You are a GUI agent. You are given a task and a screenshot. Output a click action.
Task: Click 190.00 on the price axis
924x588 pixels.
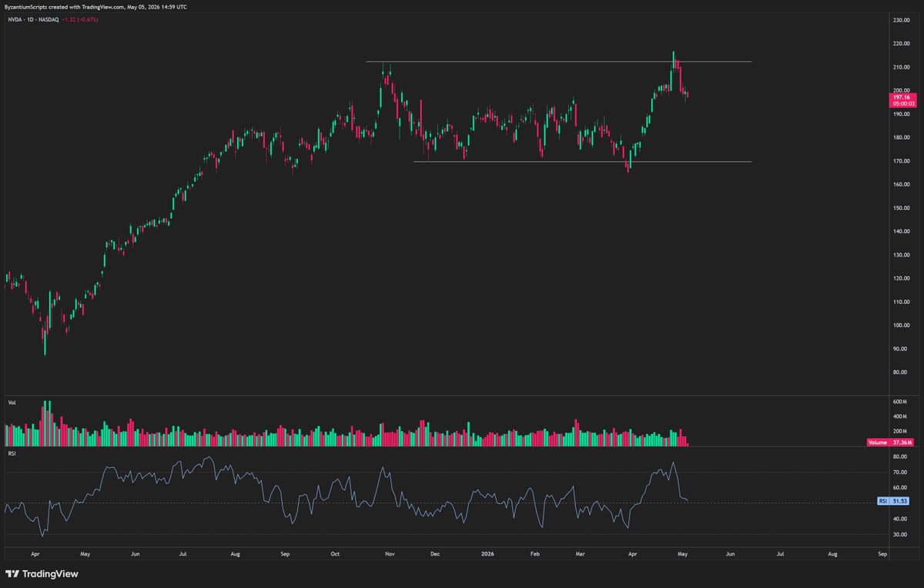(901, 114)
